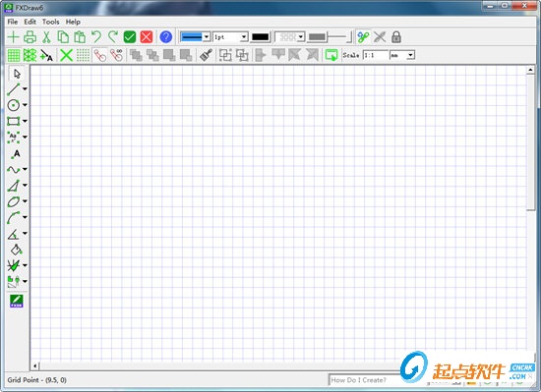Screen dimensions: 541x392
Task: Toggle the pin with infinity snap button
Action: click(x=117, y=55)
